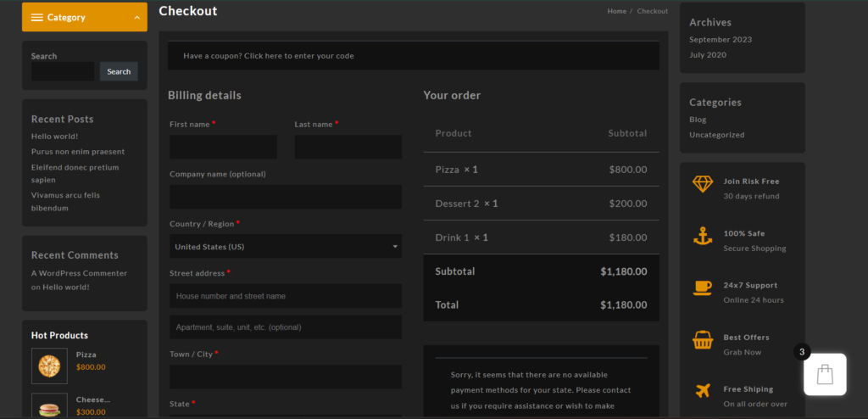Screen dimensions: 868x419
Task: Click the hamburger icon beside Category
Action: pos(37,18)
